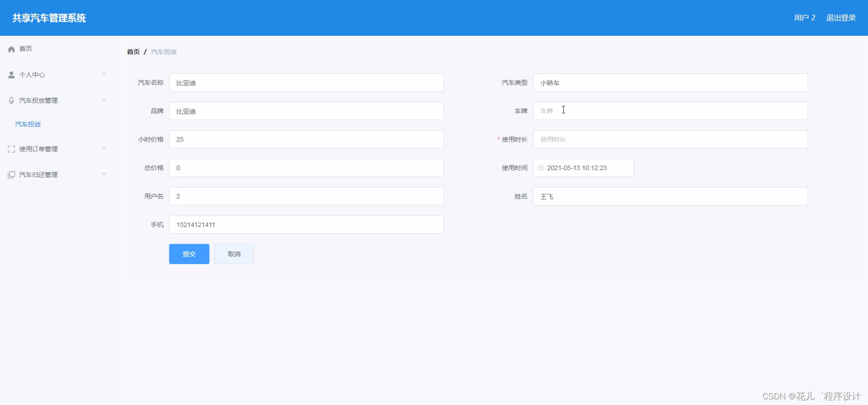Click the copy icon next to 汽车归还管理
868x405 pixels.
12,175
